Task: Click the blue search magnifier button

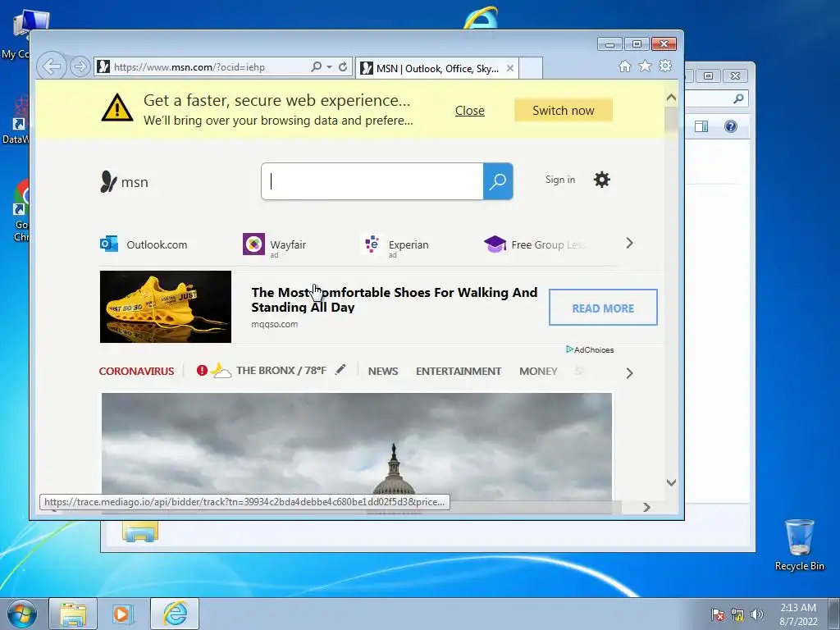Action: (498, 181)
